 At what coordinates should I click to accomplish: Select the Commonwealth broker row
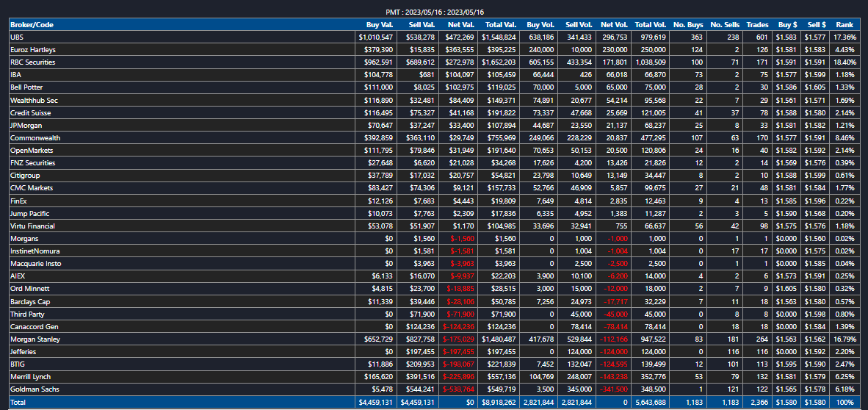pos(434,138)
